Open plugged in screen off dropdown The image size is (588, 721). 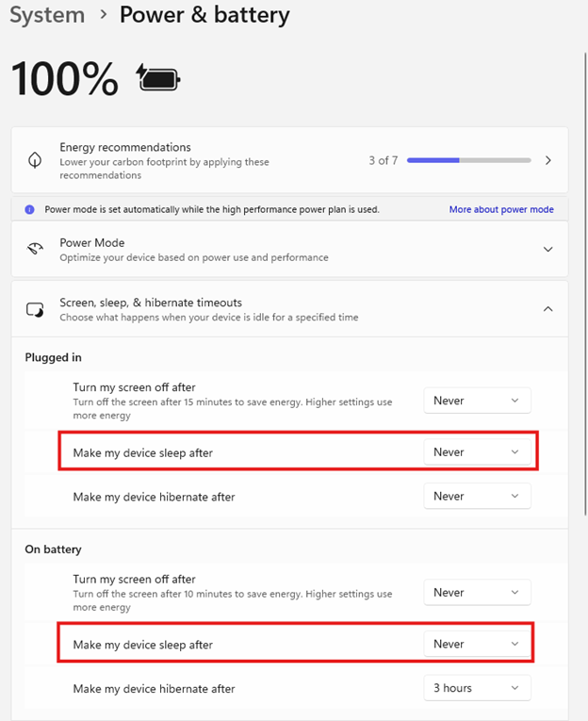(x=477, y=401)
